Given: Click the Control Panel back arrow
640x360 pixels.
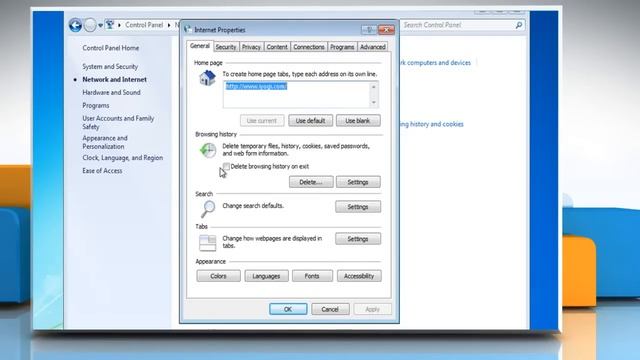Looking at the screenshot, I should coord(75,25).
